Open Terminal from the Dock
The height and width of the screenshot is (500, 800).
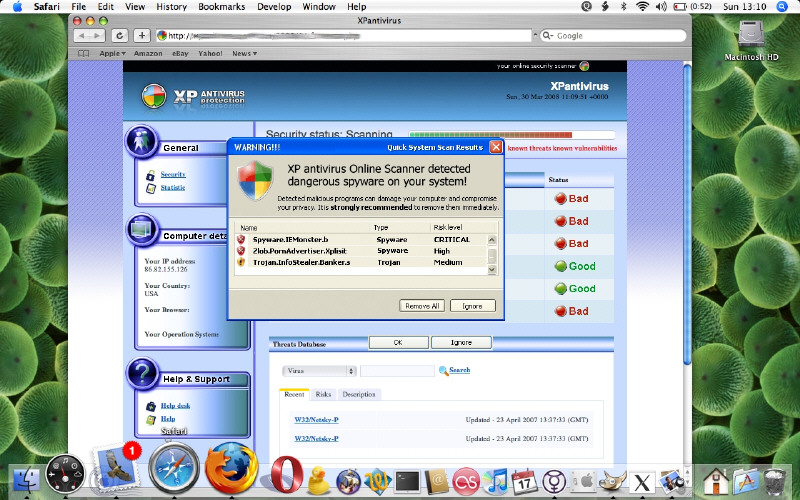407,482
